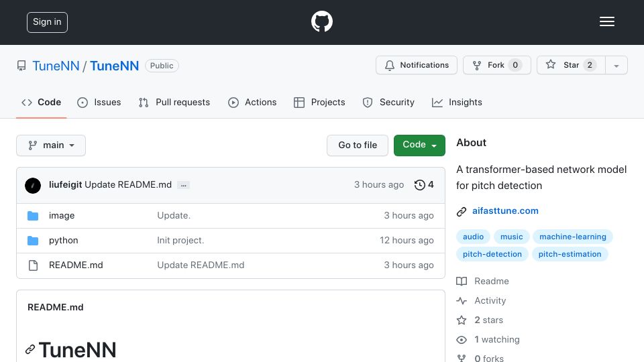Click the README.md file icon

click(33, 265)
